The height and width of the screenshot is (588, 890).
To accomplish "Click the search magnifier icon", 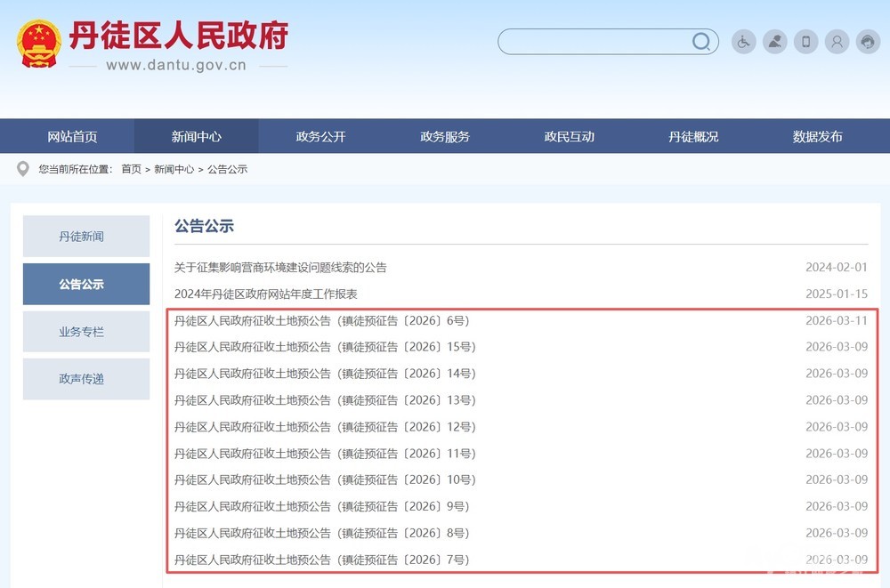I will tap(701, 42).
